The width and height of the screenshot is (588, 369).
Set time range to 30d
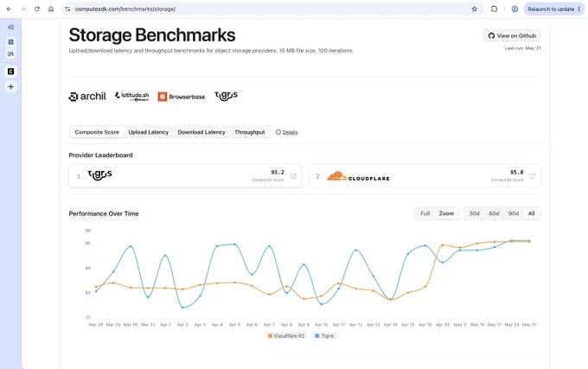(475, 213)
